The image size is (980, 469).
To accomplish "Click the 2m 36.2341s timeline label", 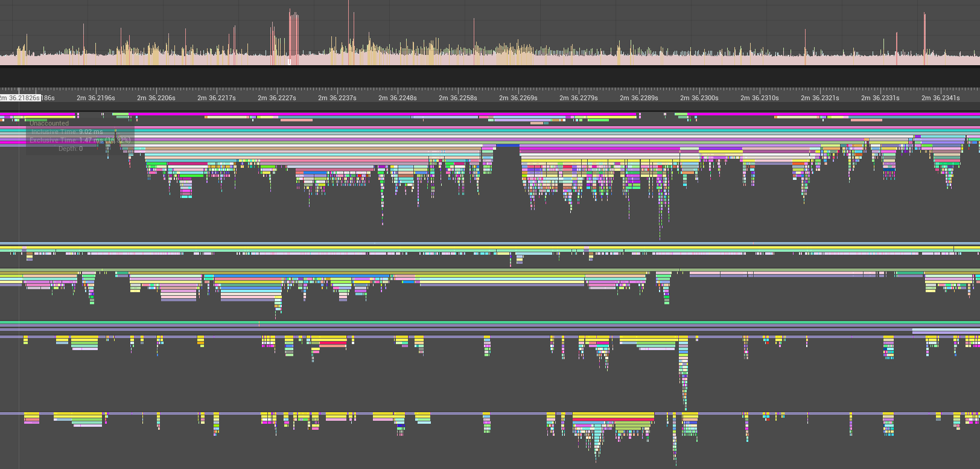I will [x=940, y=98].
